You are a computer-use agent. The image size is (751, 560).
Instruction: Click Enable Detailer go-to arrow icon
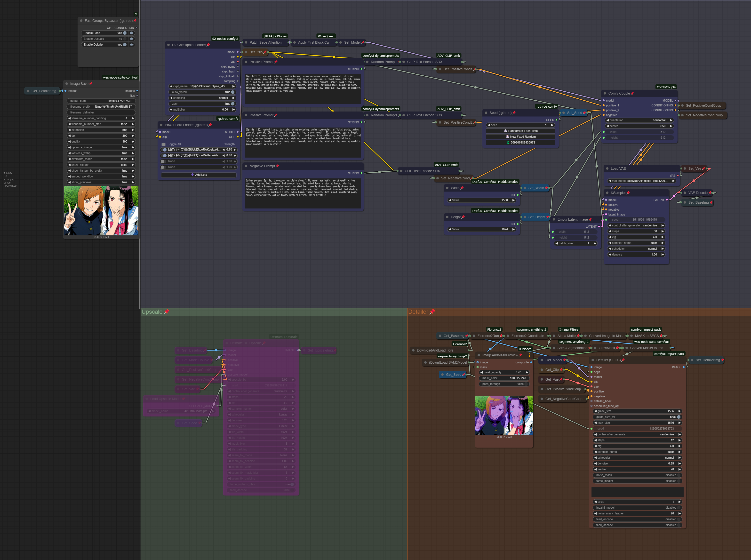pos(131,44)
